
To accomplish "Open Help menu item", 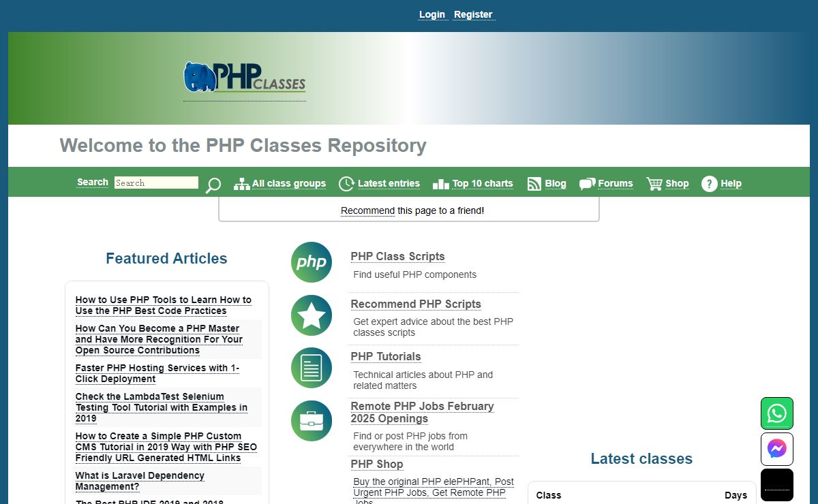I will [731, 183].
